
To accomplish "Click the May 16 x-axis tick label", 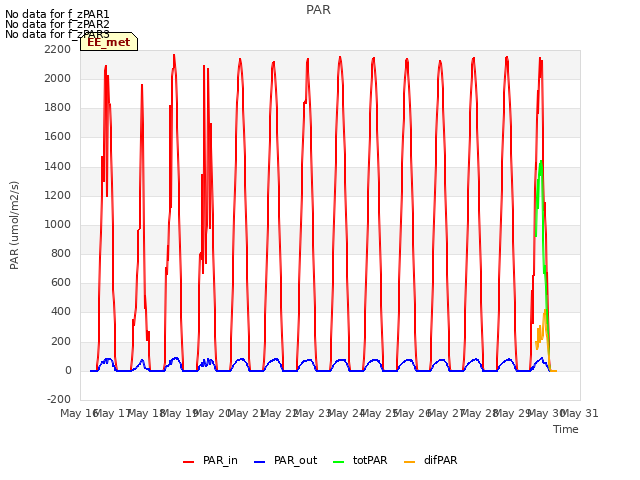I will [x=79, y=413].
